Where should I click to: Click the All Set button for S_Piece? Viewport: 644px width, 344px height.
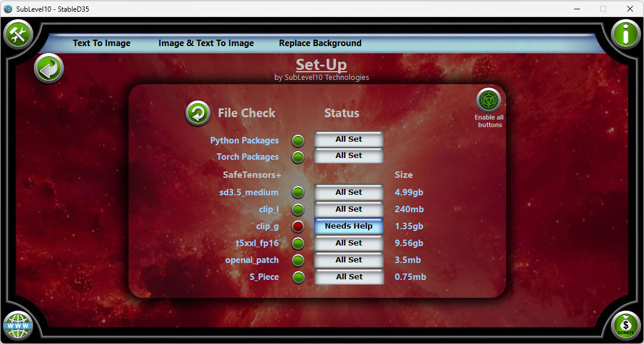349,277
